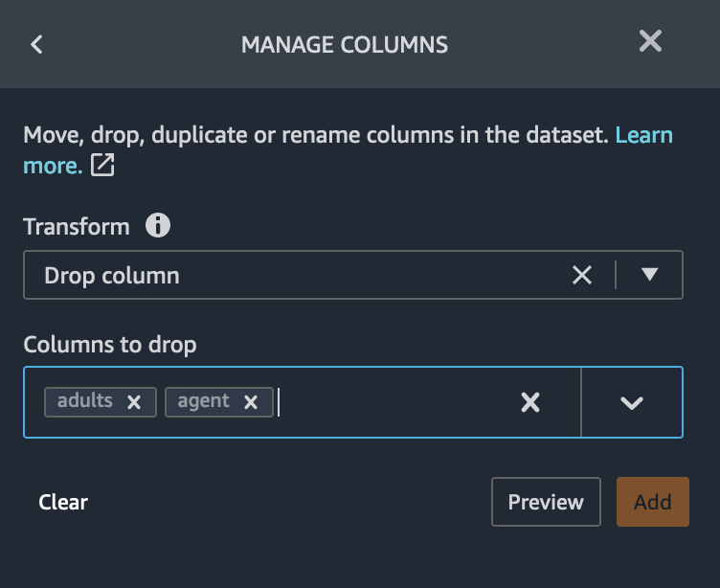Close the Manage Columns panel
This screenshot has height=588, width=720.
(x=650, y=41)
